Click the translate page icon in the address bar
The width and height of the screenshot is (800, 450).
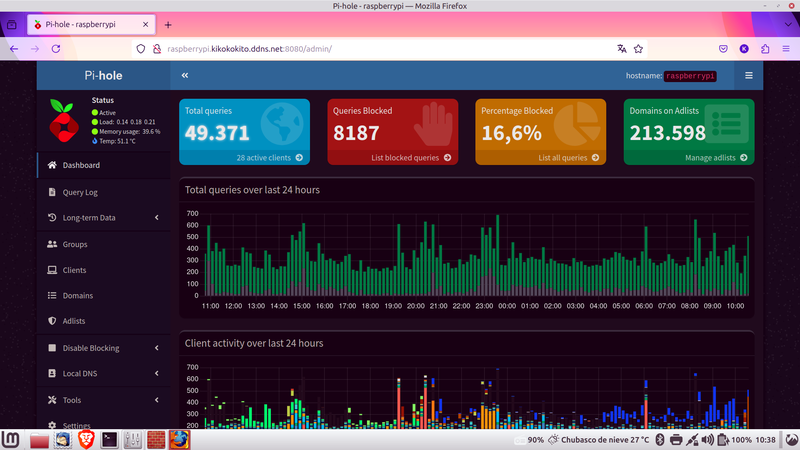point(621,49)
